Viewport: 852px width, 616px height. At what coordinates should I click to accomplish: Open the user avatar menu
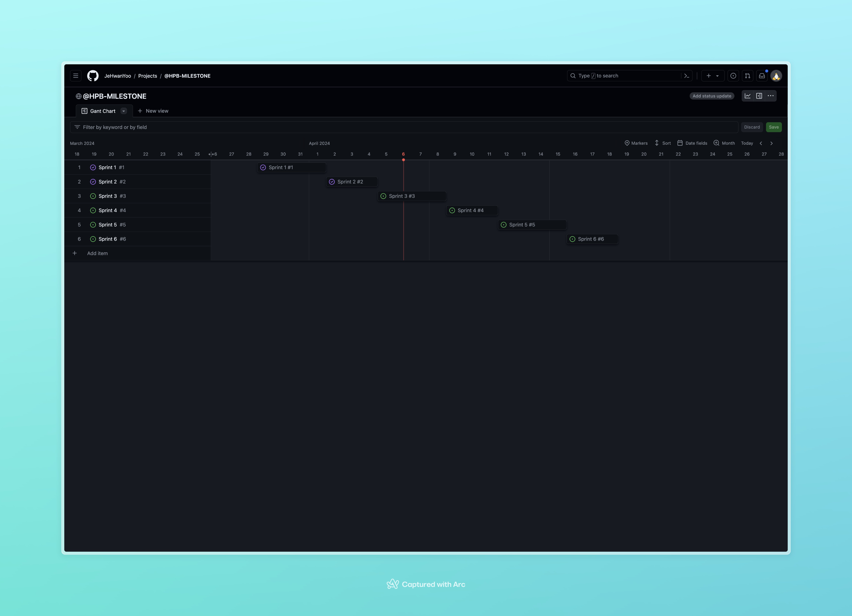pos(776,76)
